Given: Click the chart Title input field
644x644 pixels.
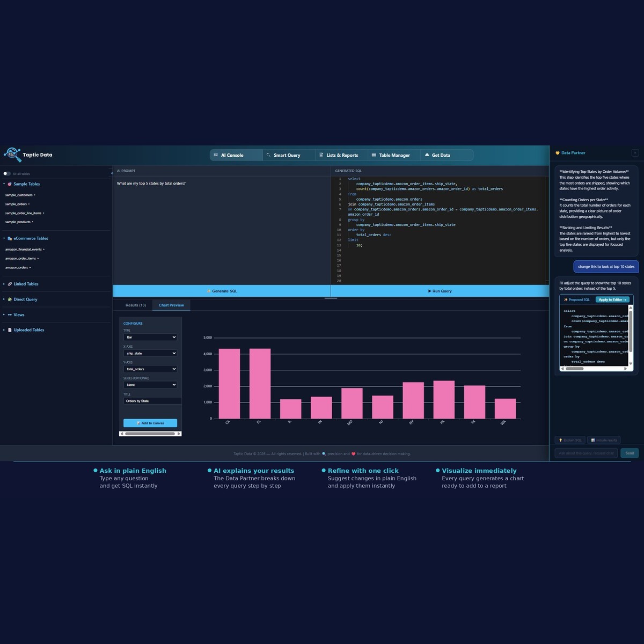Looking at the screenshot, I should (152, 401).
